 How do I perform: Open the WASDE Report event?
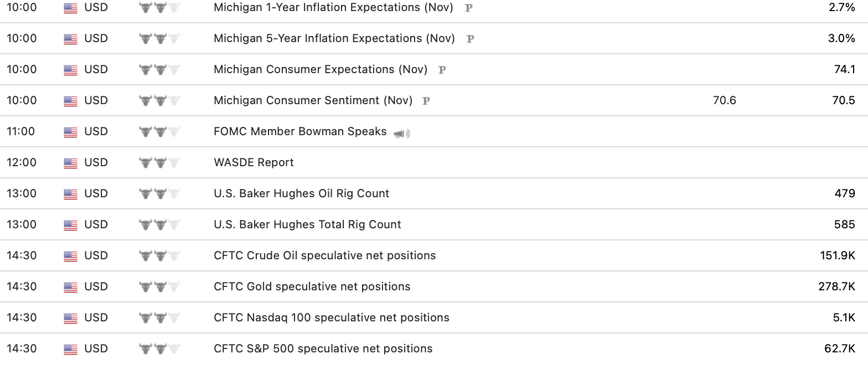click(x=254, y=162)
